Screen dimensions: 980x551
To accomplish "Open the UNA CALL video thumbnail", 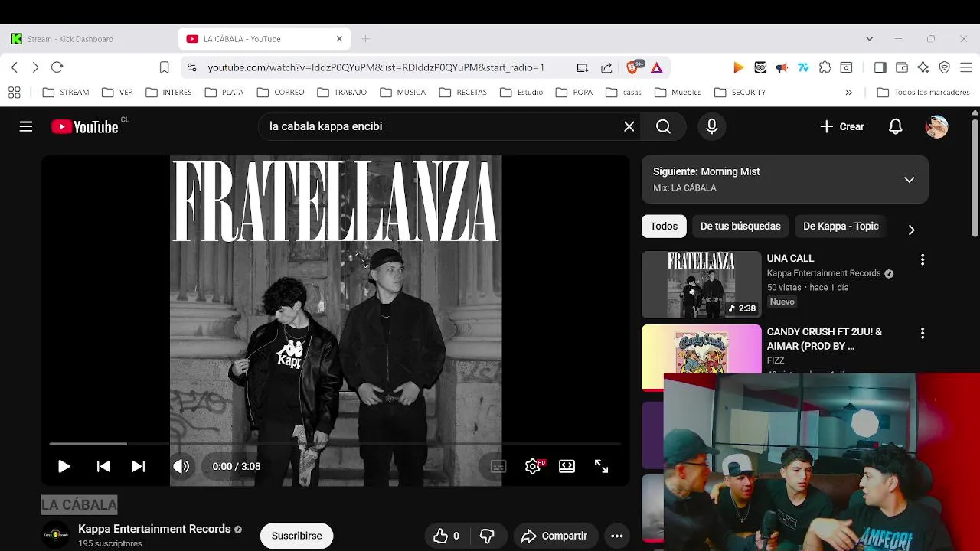I will (701, 285).
